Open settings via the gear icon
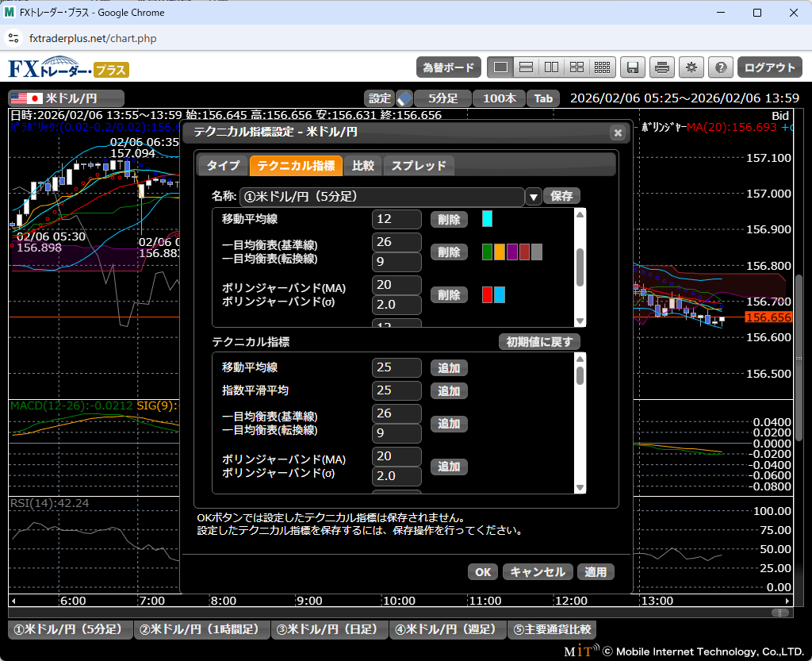 (x=691, y=67)
